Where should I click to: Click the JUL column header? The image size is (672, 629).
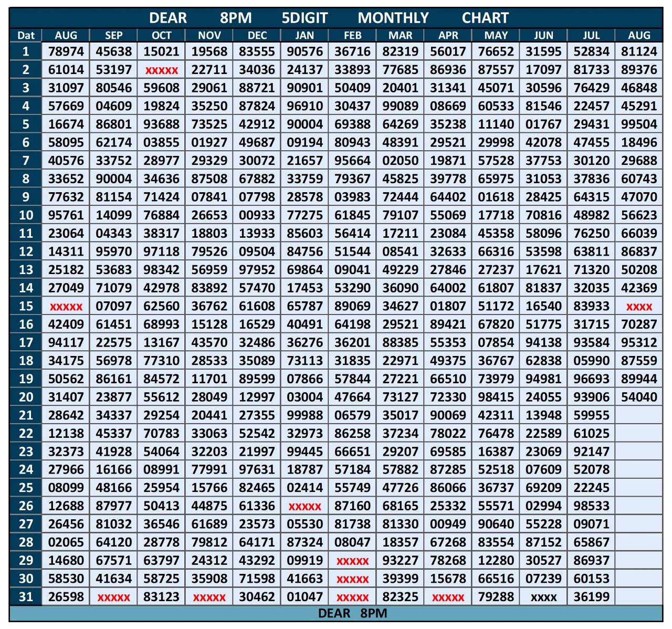click(591, 35)
